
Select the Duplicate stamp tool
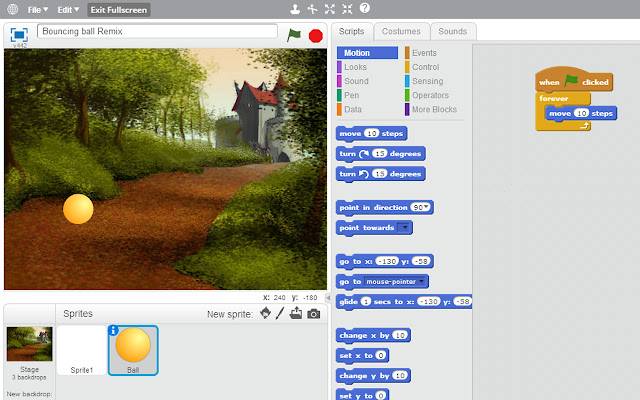click(x=295, y=9)
